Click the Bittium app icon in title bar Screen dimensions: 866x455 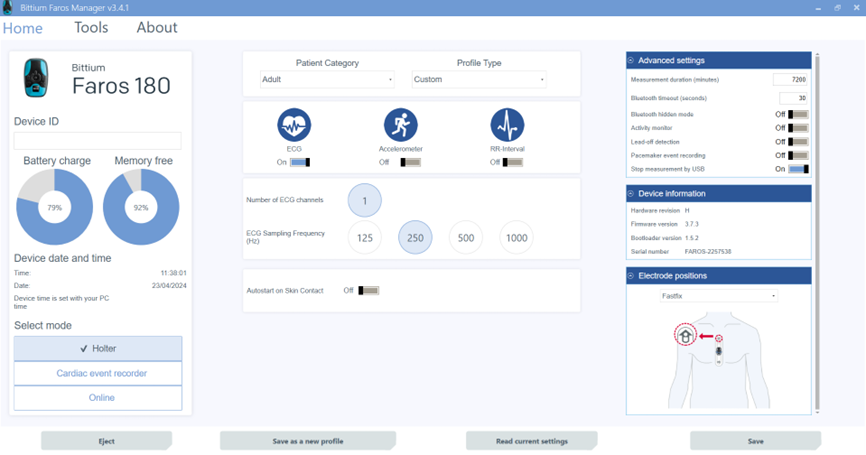7,8
